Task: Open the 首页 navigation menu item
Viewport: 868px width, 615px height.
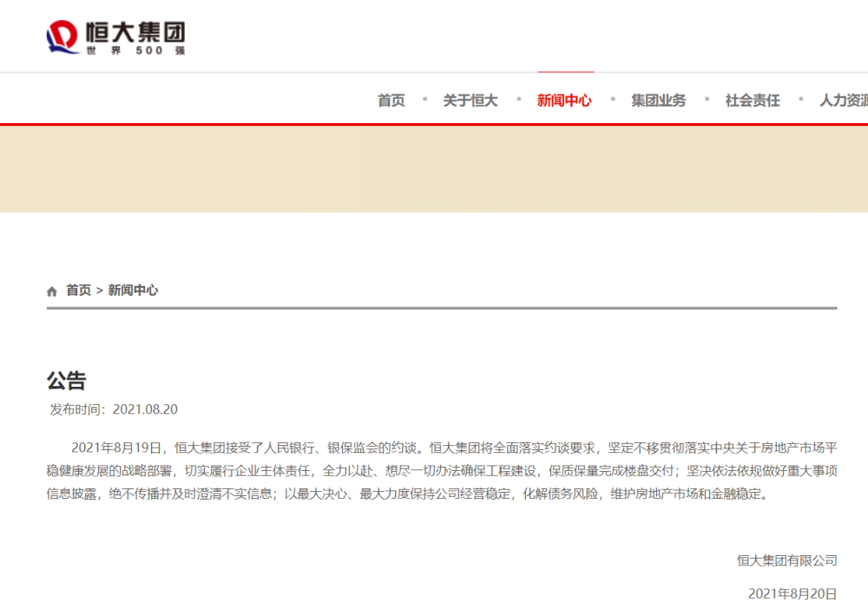Action: [391, 100]
